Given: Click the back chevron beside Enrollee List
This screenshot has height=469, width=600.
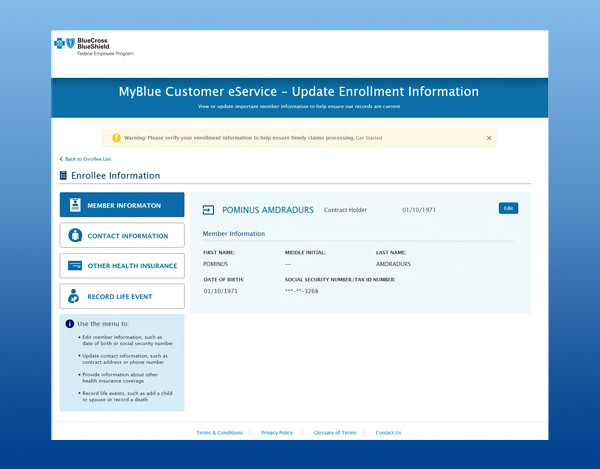Looking at the screenshot, I should (x=61, y=159).
